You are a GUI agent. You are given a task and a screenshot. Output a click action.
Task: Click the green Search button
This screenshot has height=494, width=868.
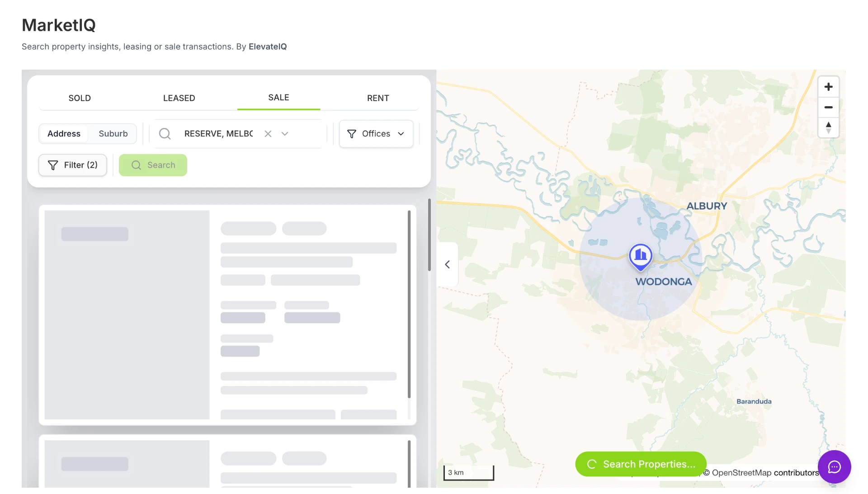[x=153, y=165]
